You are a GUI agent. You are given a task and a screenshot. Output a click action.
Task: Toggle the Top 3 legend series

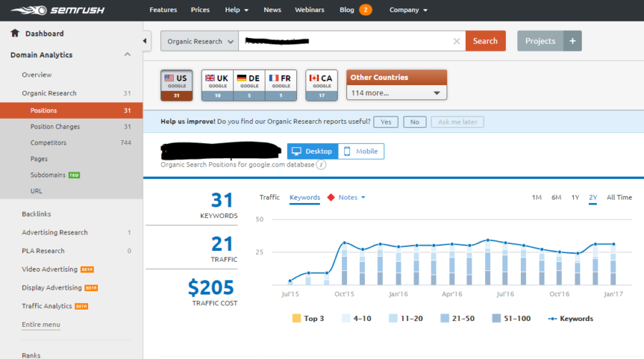[x=308, y=318]
